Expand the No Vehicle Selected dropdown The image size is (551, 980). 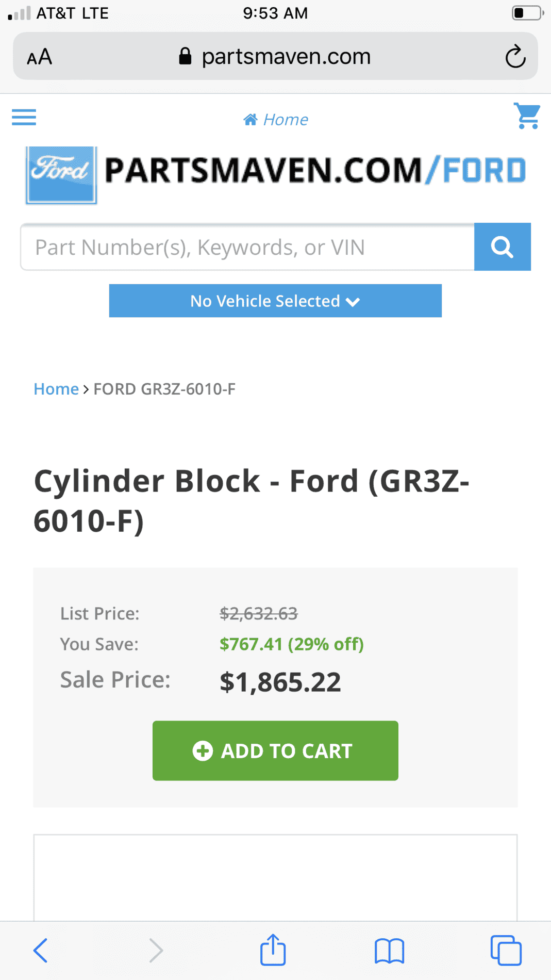[275, 301]
